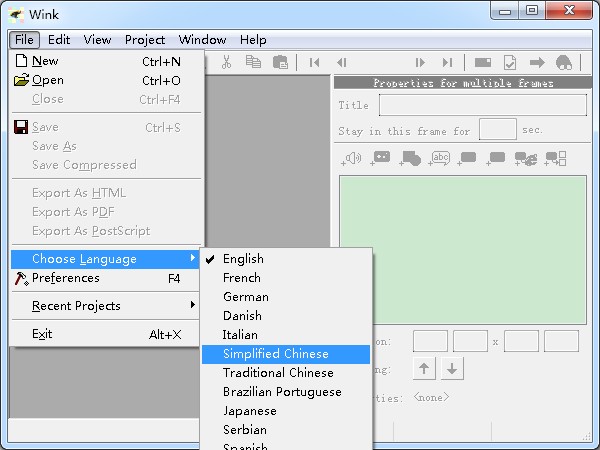This screenshot has height=450, width=600.
Task: Click the Title input field
Action: [482, 105]
